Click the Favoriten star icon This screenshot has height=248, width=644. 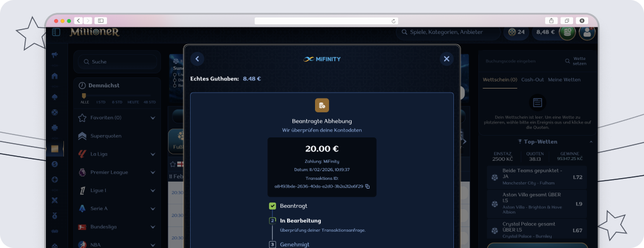pos(82,118)
